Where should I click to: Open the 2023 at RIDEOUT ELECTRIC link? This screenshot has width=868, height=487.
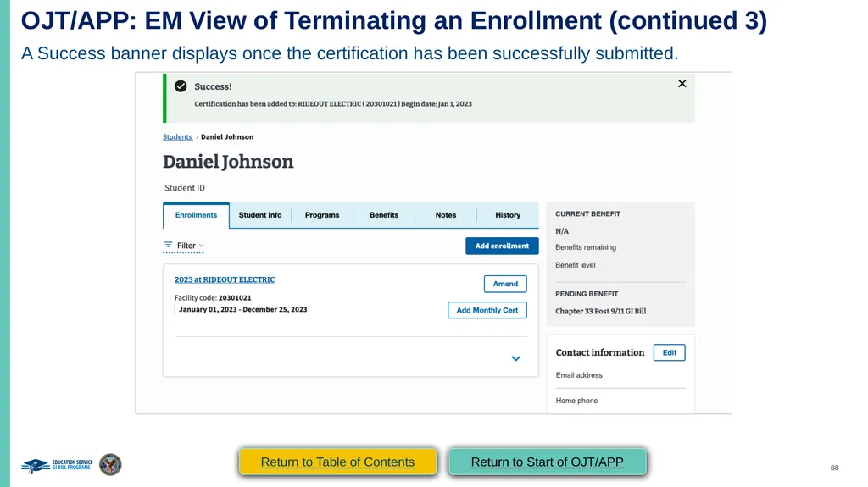coord(225,280)
